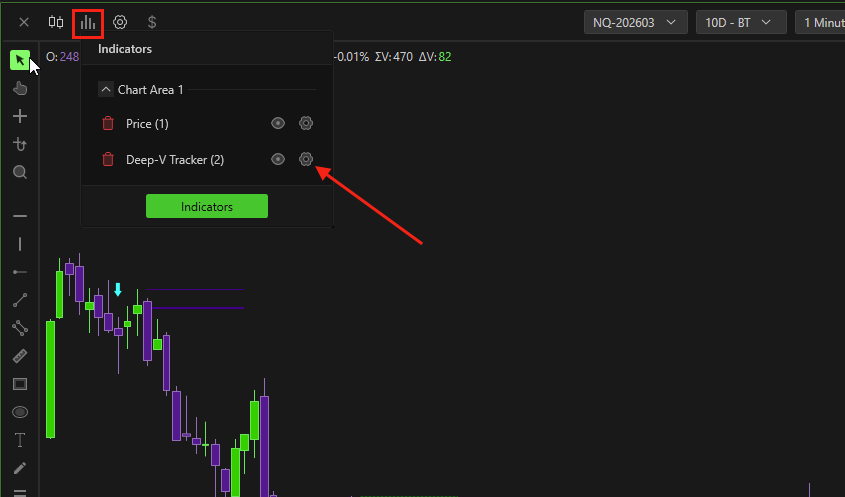Choose the ellipse drawing tool
Screen dimensions: 845x497
point(20,412)
